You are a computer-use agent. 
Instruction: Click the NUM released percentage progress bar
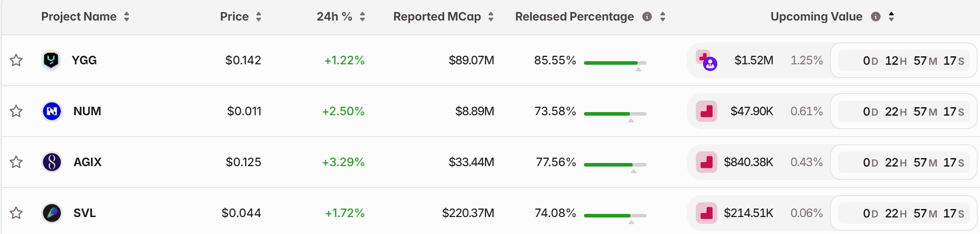615,114
